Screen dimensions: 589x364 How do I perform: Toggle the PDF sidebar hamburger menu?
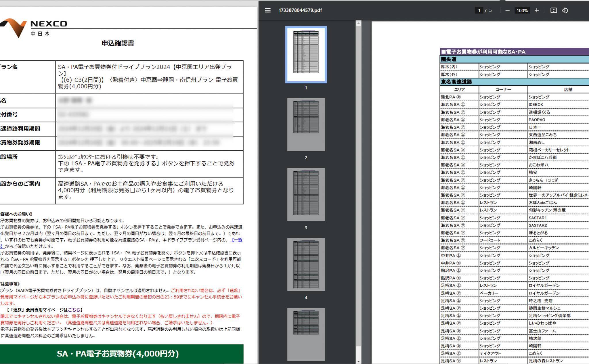(267, 10)
